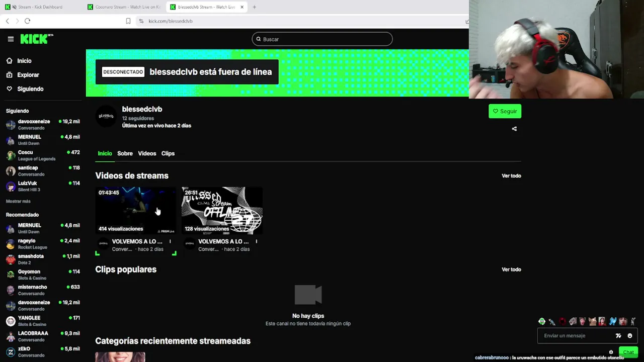Focus the Buscar search field
644x362 pixels.
click(322, 39)
